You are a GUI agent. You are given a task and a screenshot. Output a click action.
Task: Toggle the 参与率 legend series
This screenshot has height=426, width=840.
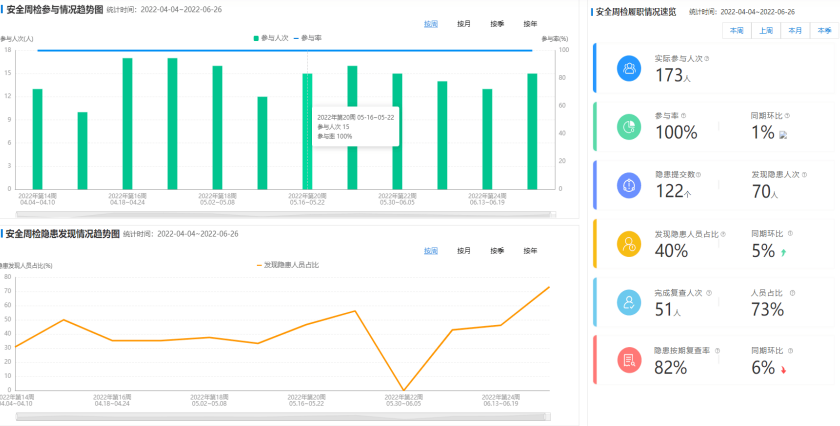[308, 38]
